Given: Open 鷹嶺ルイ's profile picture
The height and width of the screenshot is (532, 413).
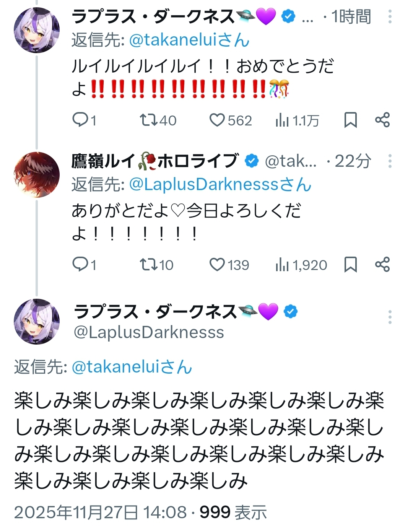Looking at the screenshot, I should pyautogui.click(x=37, y=175).
